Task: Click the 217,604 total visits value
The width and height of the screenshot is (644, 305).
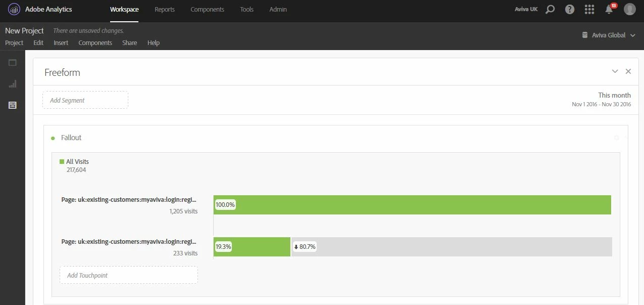Action: [76, 170]
